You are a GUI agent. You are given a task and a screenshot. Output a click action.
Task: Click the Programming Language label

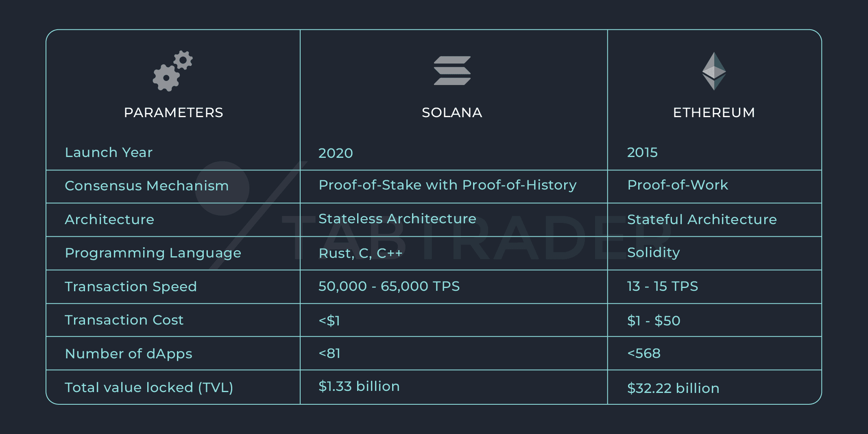153,253
